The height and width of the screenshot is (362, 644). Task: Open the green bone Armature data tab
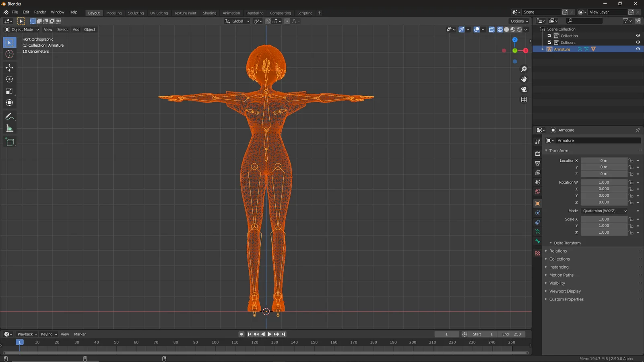537,241
